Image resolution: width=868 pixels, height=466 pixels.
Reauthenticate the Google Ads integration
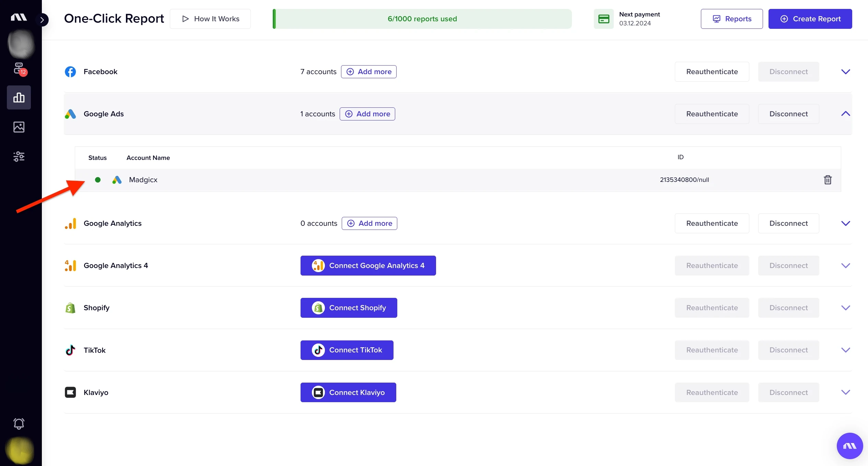point(712,114)
